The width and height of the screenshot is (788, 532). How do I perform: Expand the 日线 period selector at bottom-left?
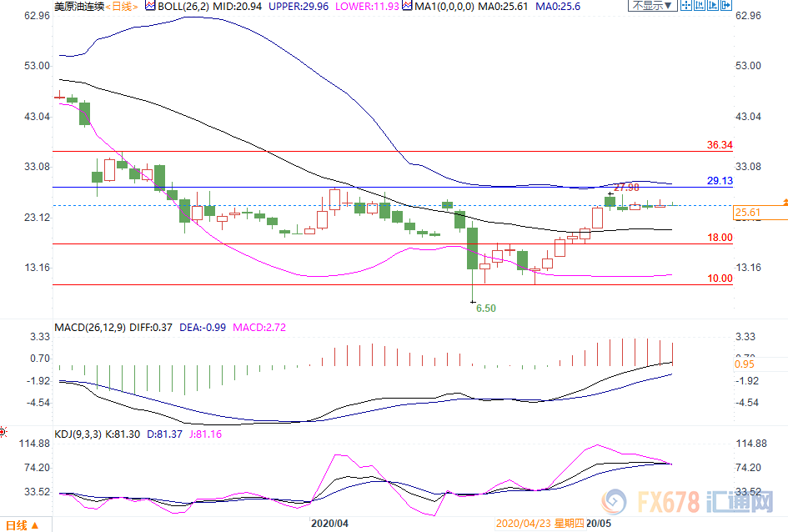(18, 524)
